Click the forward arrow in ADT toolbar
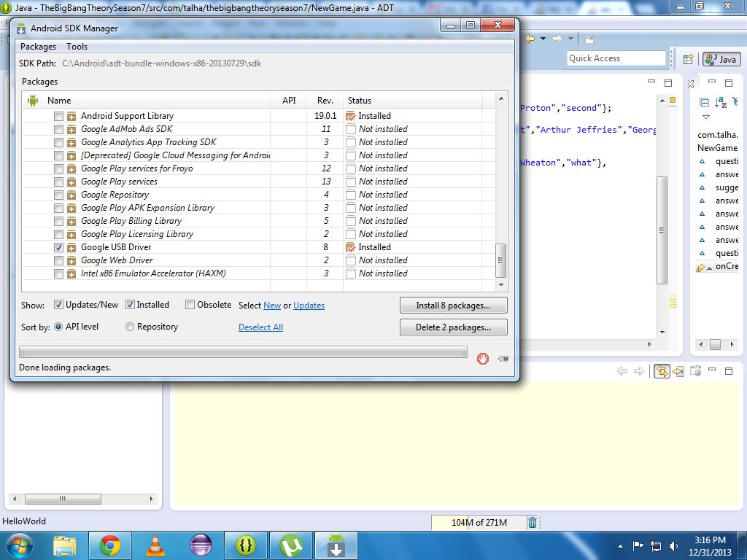This screenshot has width=747, height=560. (x=557, y=39)
